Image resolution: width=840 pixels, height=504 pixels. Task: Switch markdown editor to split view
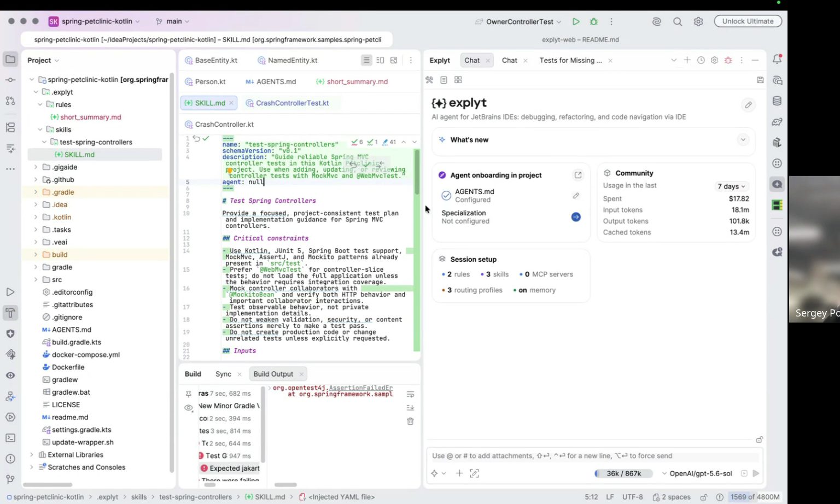point(380,60)
